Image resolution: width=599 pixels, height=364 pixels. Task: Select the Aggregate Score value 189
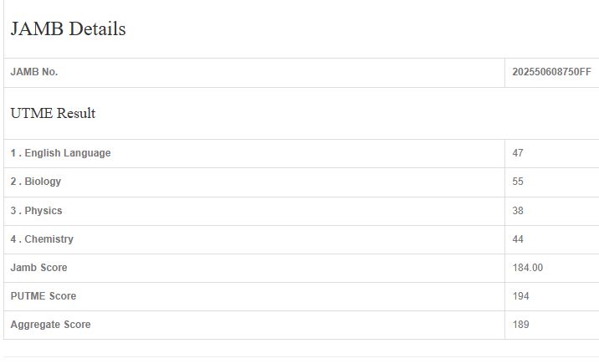520,325
